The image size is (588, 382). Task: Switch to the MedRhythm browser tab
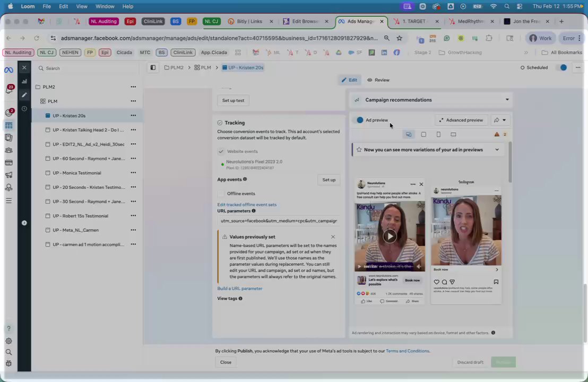click(x=471, y=21)
